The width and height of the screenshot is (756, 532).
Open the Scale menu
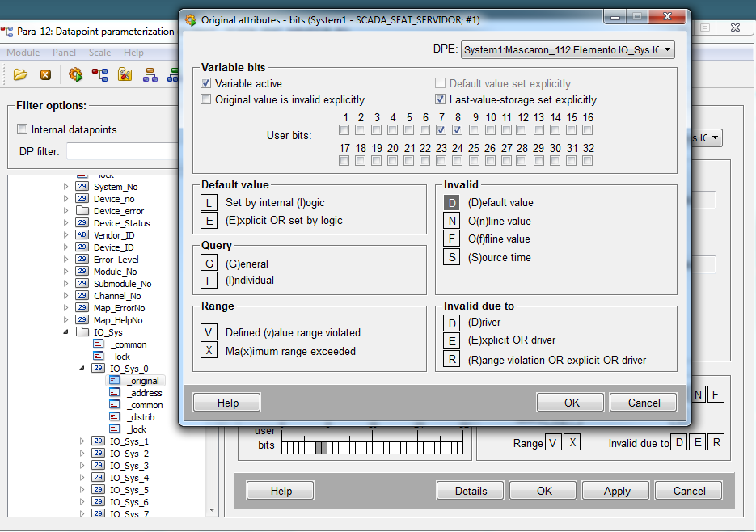click(99, 53)
